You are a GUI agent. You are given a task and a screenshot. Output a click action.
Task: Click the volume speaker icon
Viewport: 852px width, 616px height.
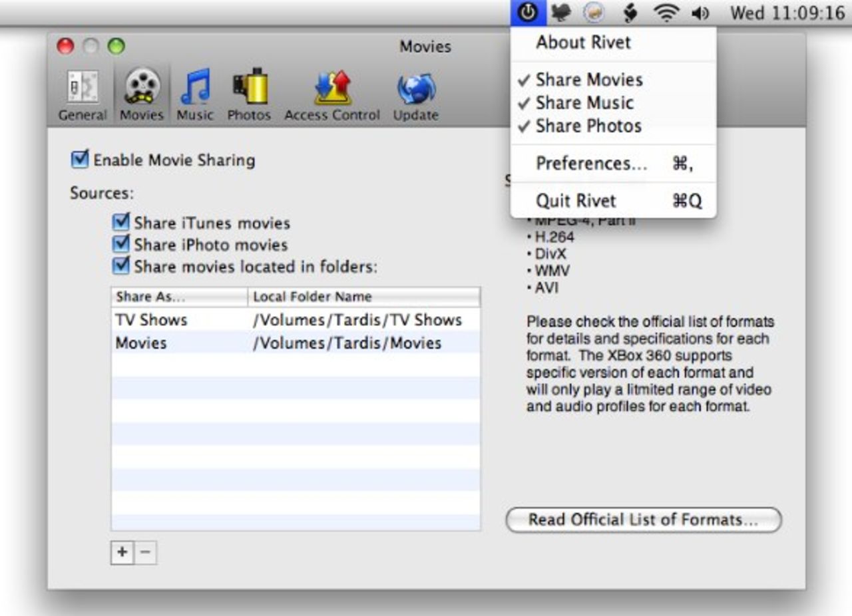(x=701, y=13)
